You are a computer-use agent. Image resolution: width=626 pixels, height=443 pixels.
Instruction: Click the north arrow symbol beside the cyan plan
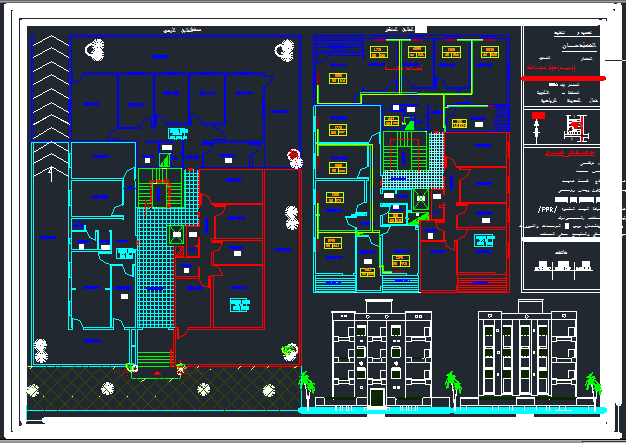(x=51, y=174)
